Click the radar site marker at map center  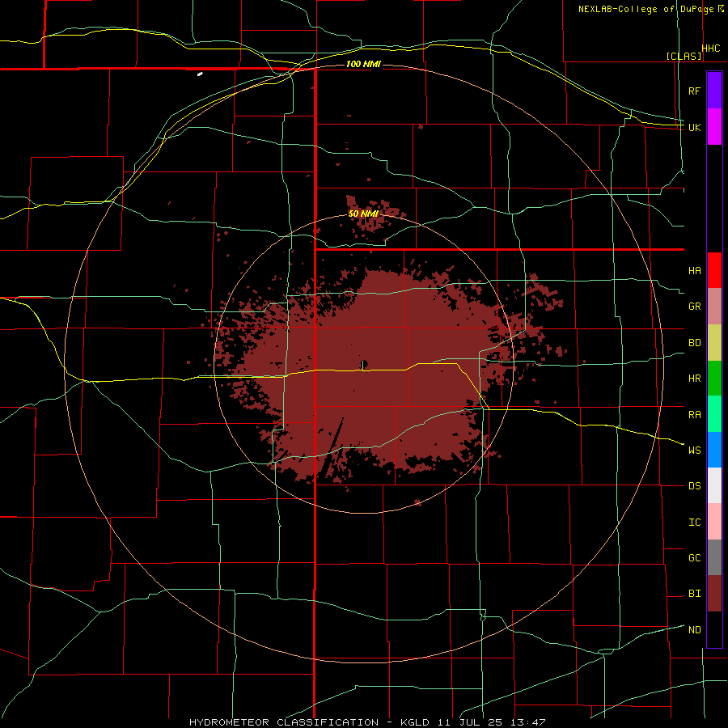tap(364, 365)
